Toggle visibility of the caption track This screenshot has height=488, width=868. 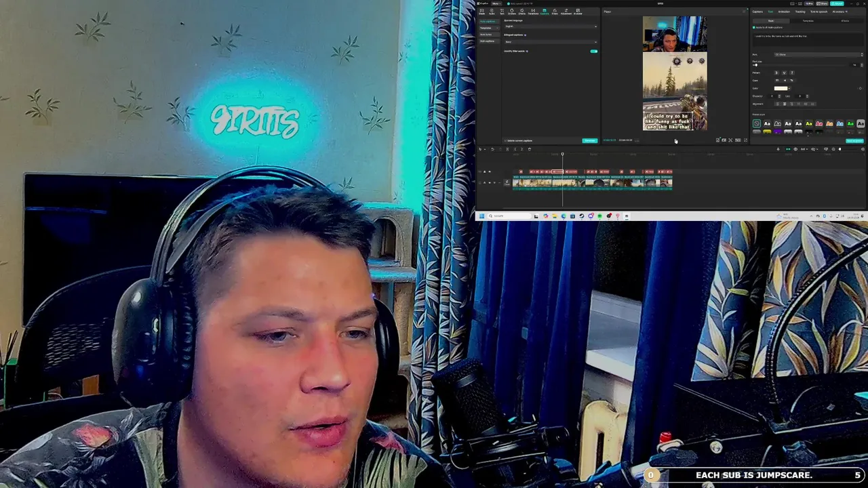490,171
